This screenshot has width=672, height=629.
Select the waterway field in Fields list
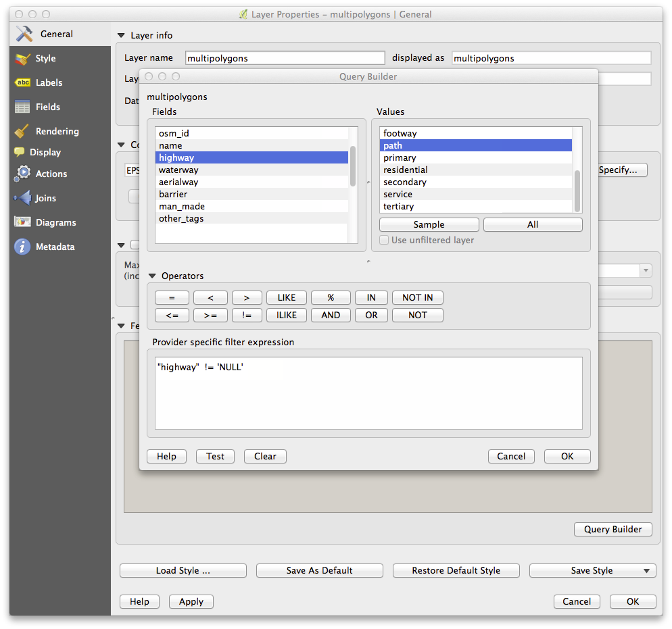178,170
